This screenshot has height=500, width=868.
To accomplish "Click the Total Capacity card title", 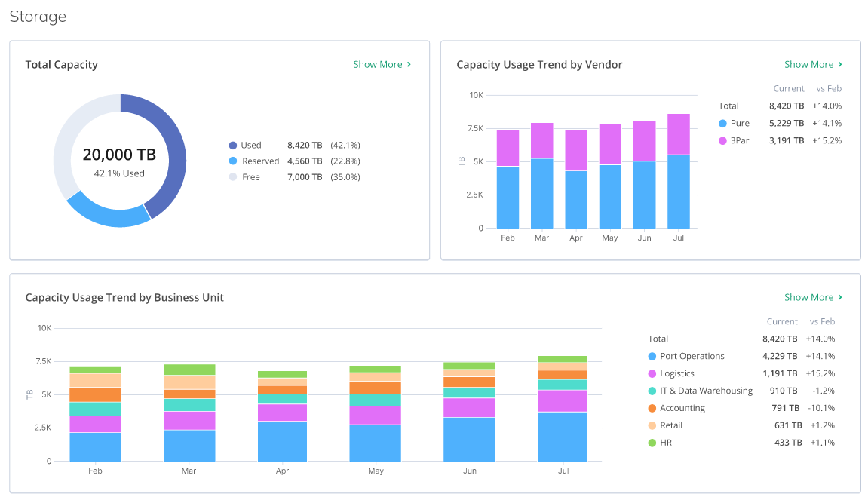I will pyautogui.click(x=61, y=65).
